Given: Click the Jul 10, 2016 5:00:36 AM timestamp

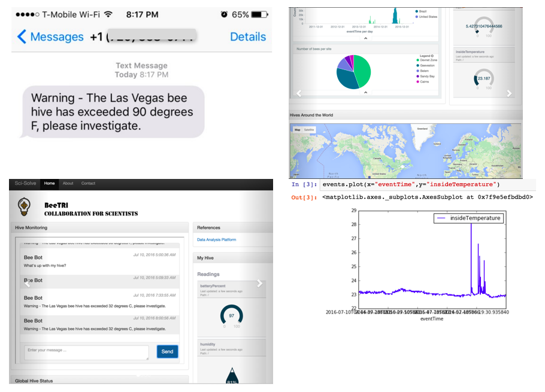Looking at the screenshot, I should click(155, 255).
